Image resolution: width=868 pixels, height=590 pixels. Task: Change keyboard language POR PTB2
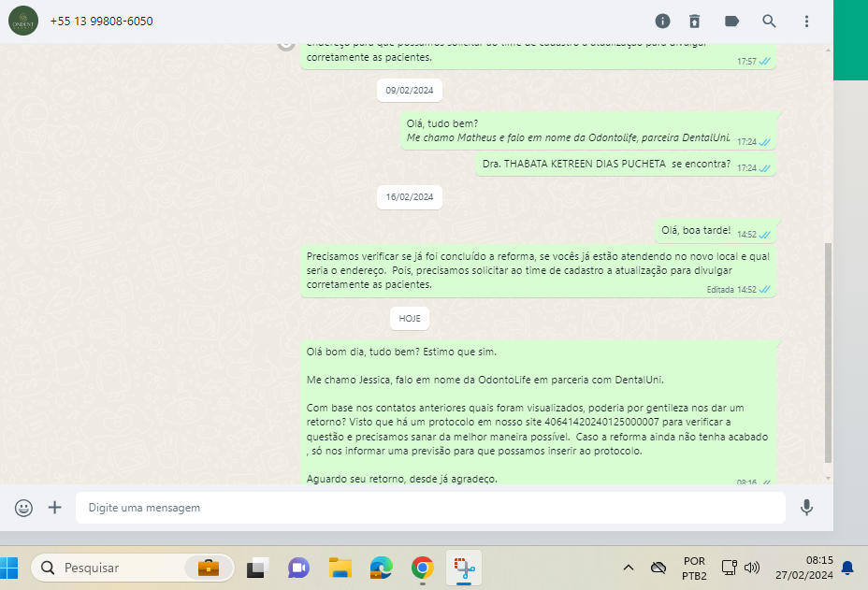click(x=694, y=568)
